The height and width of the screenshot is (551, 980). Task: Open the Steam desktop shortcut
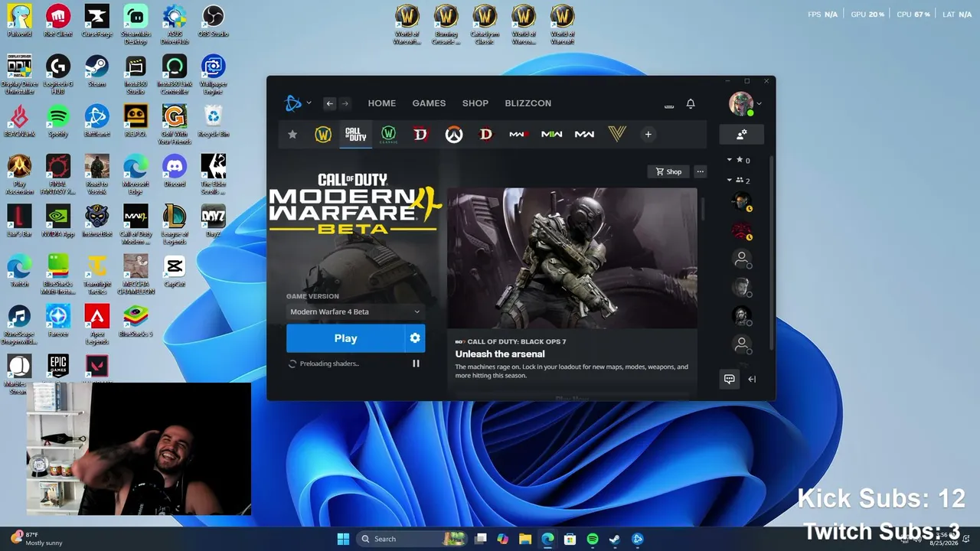pyautogui.click(x=96, y=70)
